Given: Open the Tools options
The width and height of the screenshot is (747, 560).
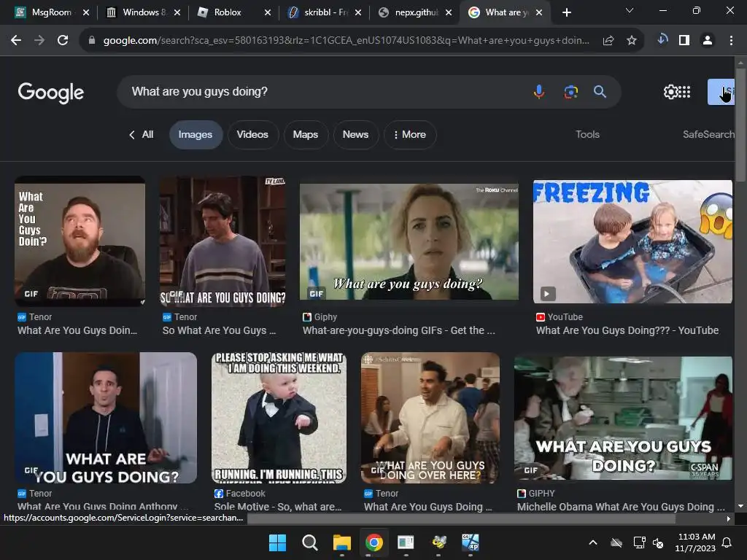Looking at the screenshot, I should click(587, 135).
